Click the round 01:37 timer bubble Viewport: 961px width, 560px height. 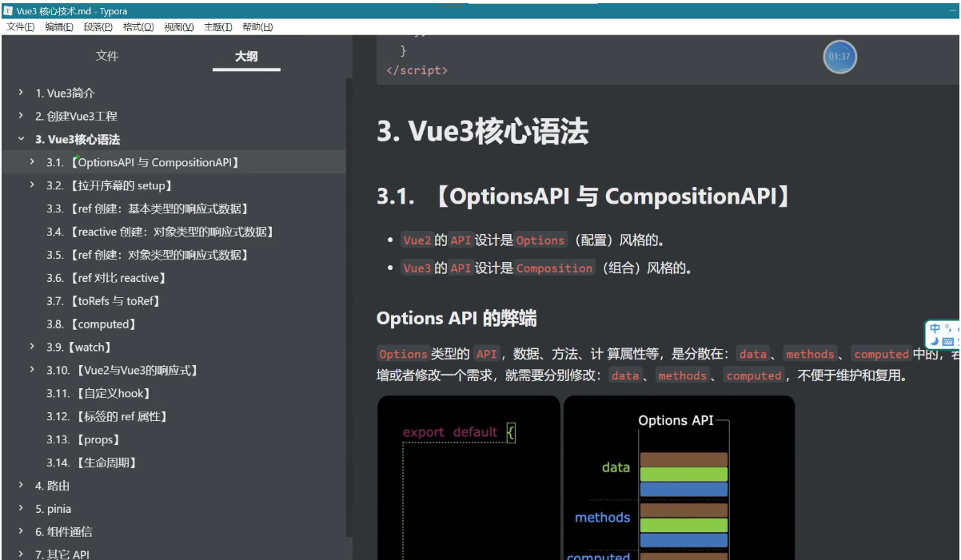tap(839, 57)
